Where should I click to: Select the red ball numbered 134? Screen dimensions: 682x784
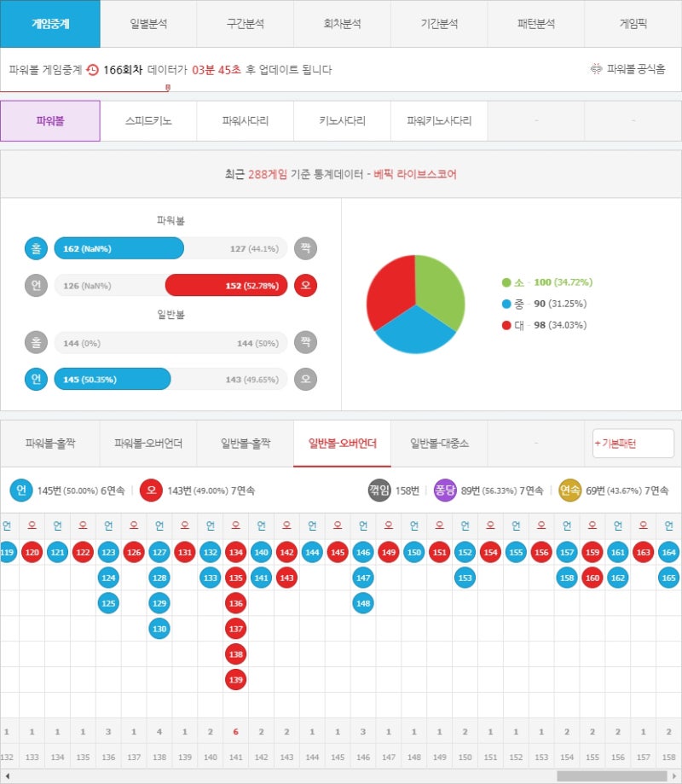pyautogui.click(x=236, y=552)
